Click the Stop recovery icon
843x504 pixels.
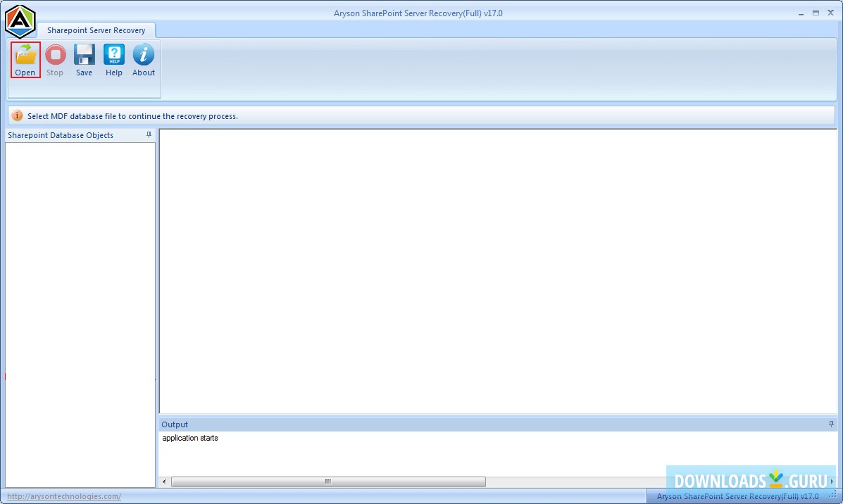[55, 54]
